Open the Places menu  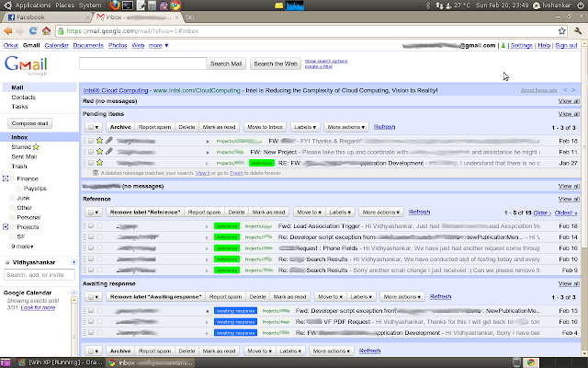(64, 6)
